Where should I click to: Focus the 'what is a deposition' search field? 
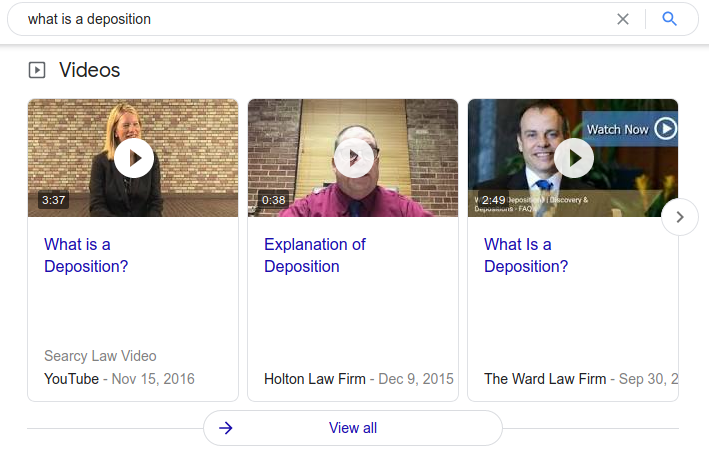pos(300,19)
